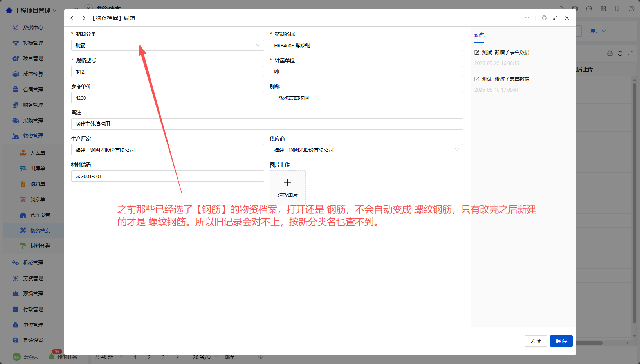Click the 保存 button
The width and height of the screenshot is (640, 364).
tap(561, 341)
